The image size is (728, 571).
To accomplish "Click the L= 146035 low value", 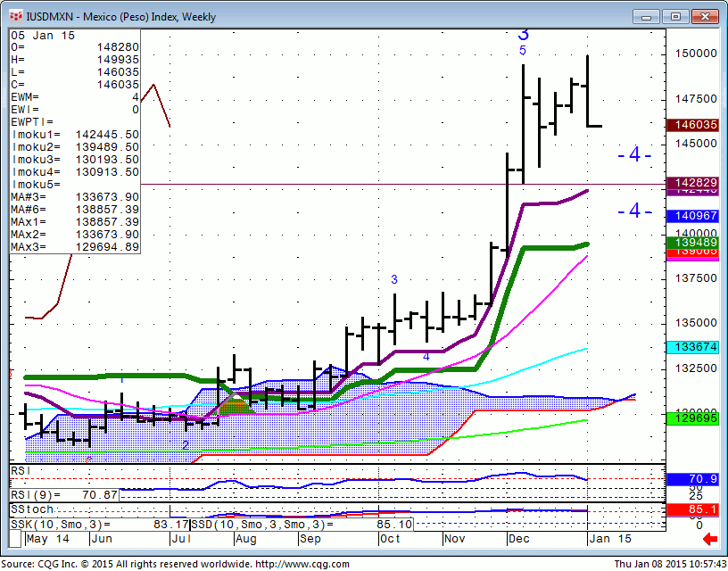I will [75, 72].
